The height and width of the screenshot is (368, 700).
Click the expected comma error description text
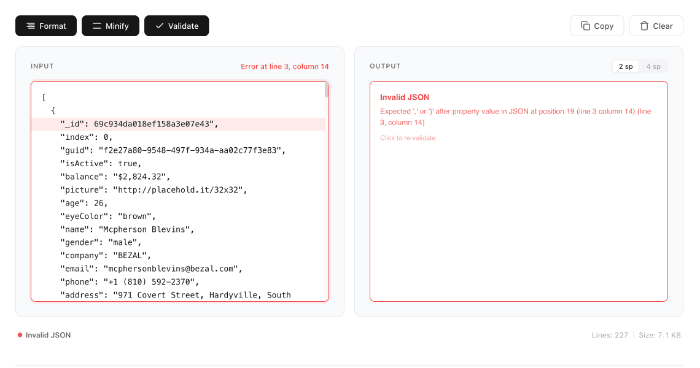point(516,117)
